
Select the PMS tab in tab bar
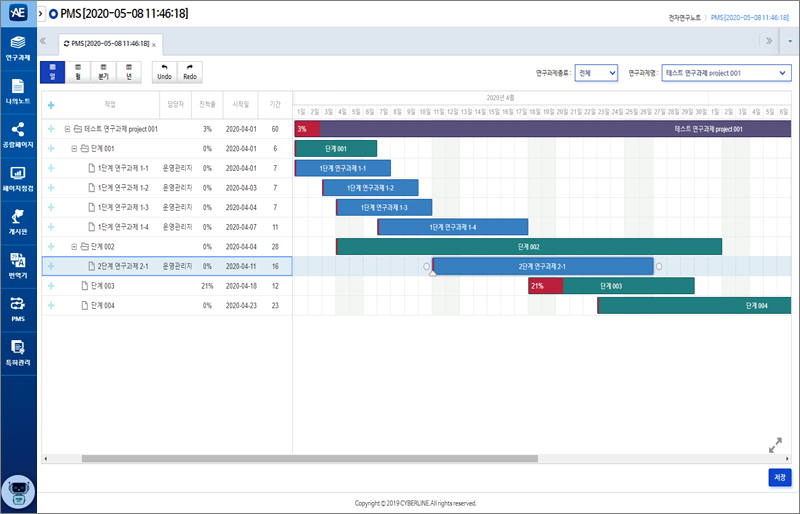[x=110, y=44]
